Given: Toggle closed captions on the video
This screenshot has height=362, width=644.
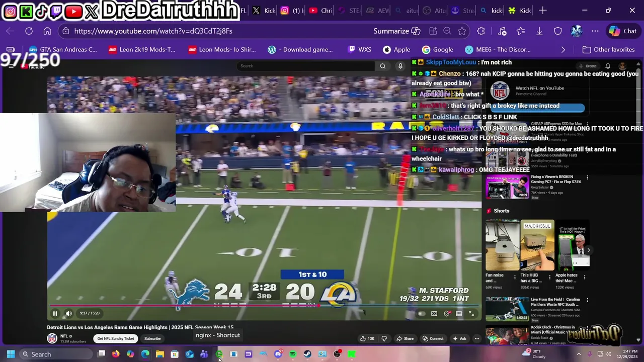Looking at the screenshot, I should (x=434, y=314).
